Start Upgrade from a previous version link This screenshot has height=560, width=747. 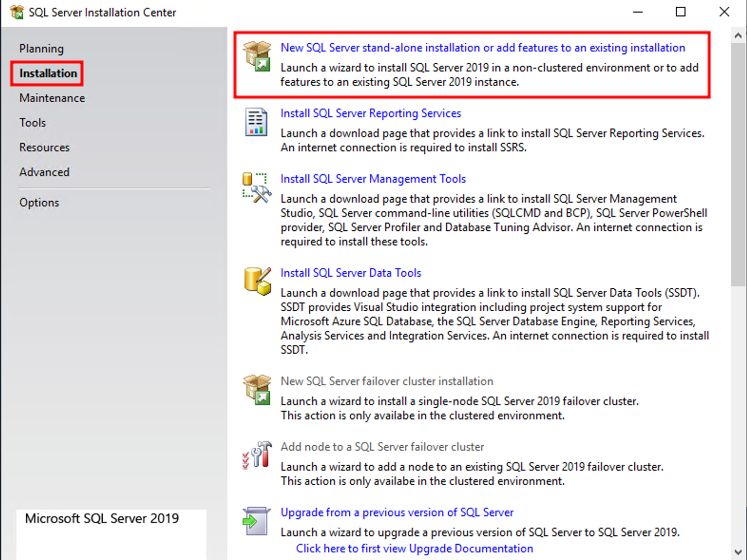tap(397, 512)
